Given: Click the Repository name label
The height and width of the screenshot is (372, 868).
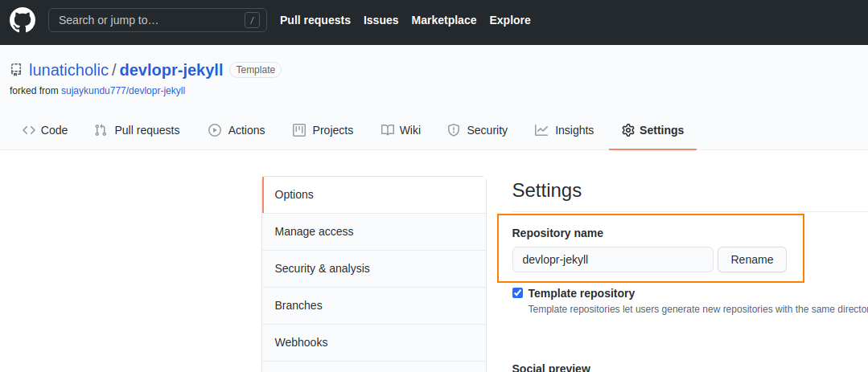Looking at the screenshot, I should click(x=557, y=233).
